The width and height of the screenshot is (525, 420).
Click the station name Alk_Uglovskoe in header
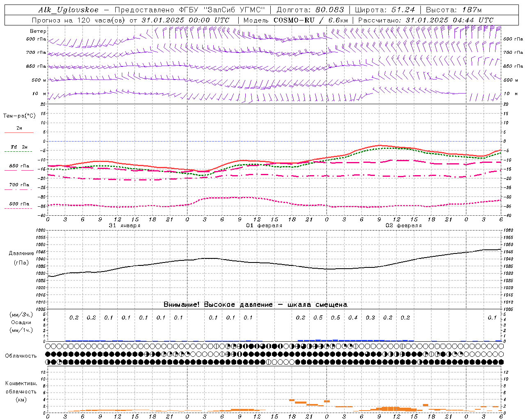[x=68, y=10]
